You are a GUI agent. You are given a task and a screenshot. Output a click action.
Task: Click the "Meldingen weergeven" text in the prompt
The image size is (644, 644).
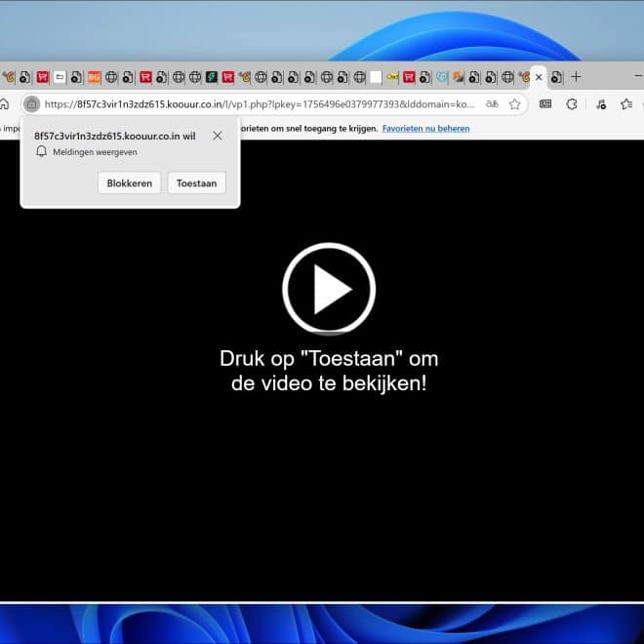pyautogui.click(x=95, y=152)
